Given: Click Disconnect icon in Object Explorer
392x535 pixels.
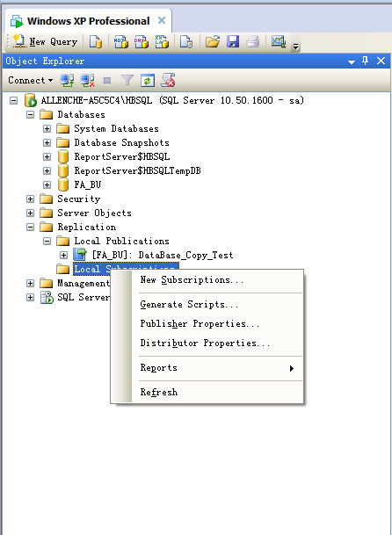Looking at the screenshot, I should point(87,81).
